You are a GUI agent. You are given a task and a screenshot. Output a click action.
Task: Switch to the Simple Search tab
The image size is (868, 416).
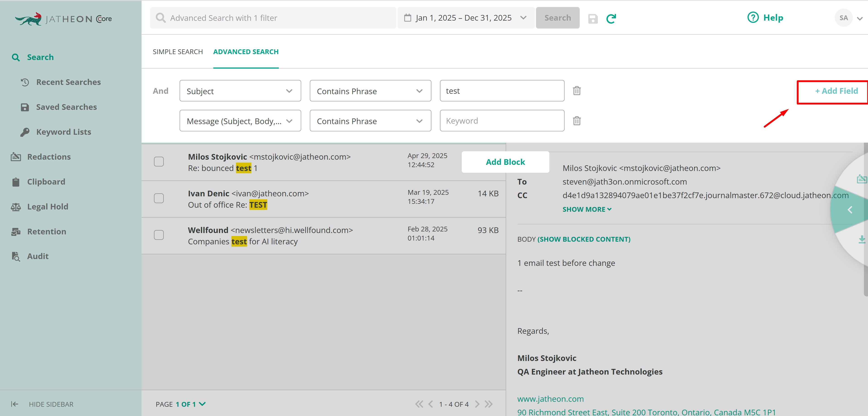tap(178, 52)
